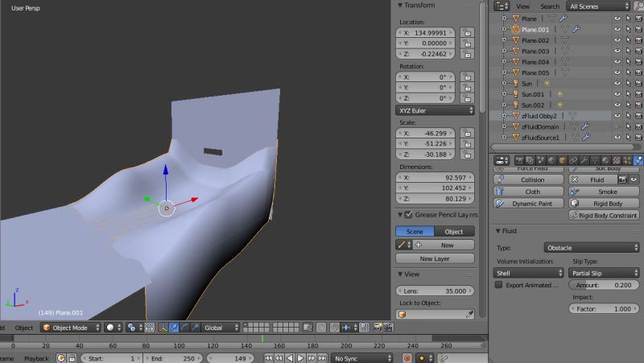
Task: Open the Particles properties tab
Action: pos(627,160)
